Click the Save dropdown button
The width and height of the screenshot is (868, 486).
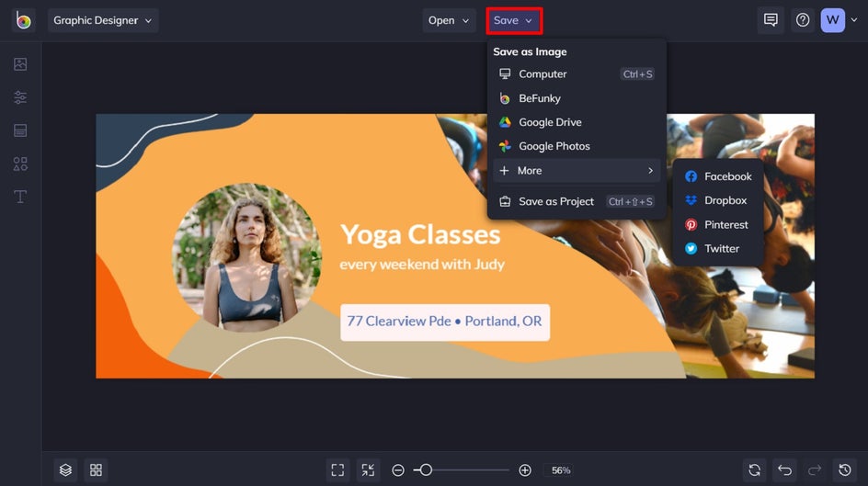point(514,20)
